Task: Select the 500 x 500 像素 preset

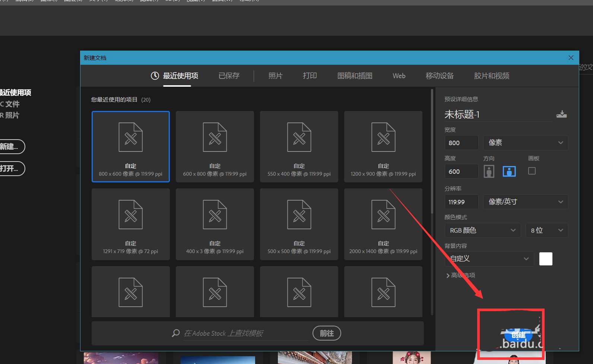Action: point(299,224)
